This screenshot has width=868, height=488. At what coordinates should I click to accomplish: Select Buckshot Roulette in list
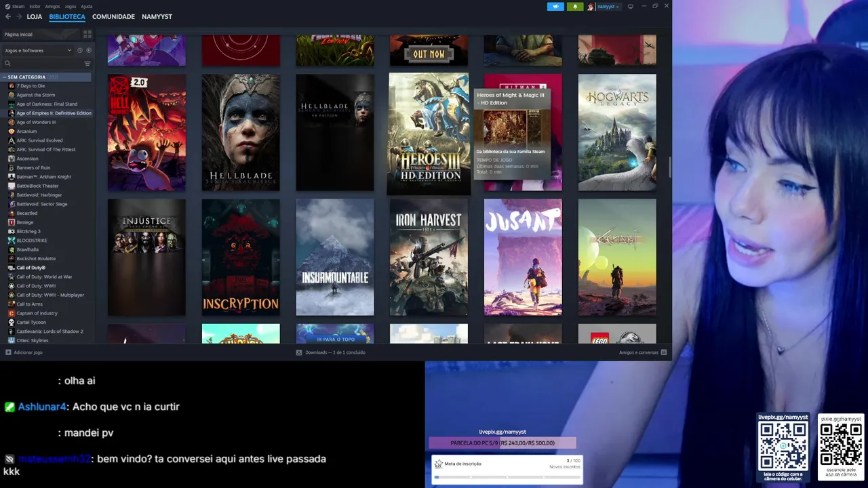pyautogui.click(x=36, y=258)
